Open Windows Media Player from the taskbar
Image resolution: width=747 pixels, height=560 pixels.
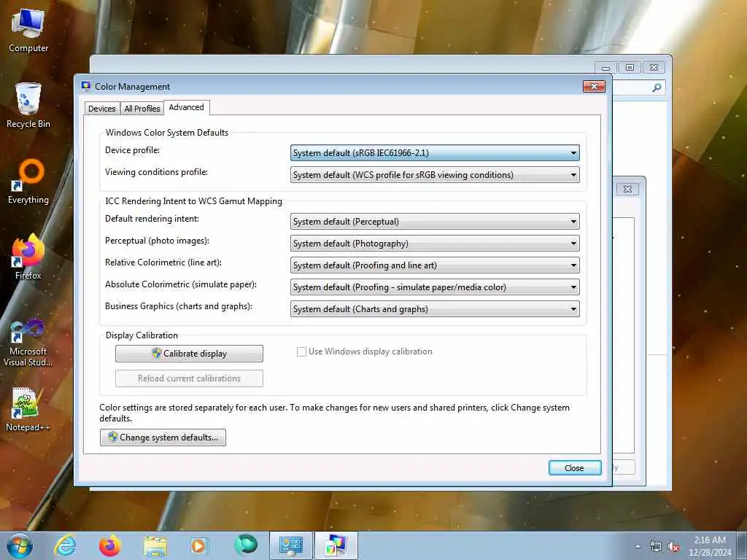[199, 545]
